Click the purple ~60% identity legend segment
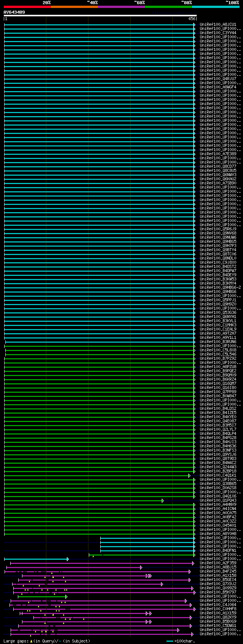Screen dimensions: 243x644 click(121, 7)
